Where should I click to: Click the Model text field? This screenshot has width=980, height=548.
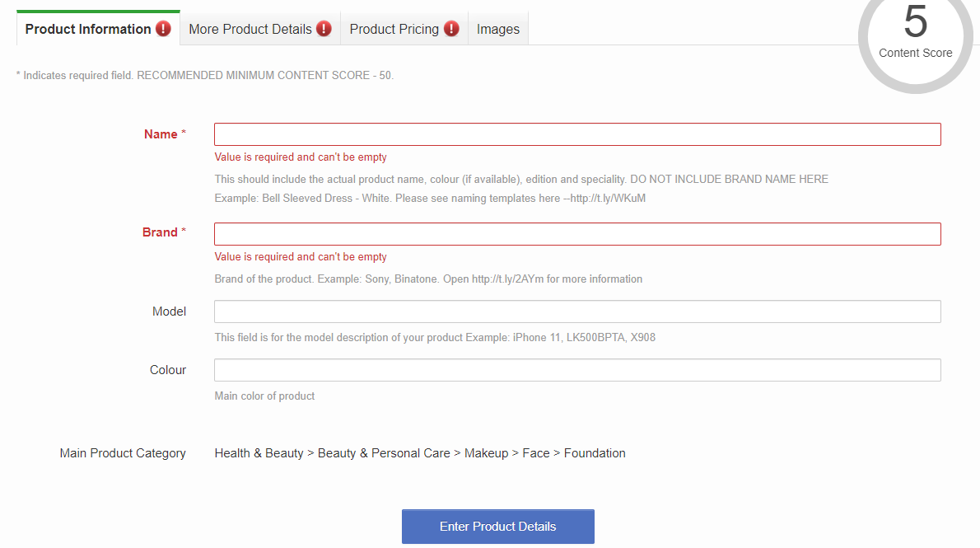(576, 311)
